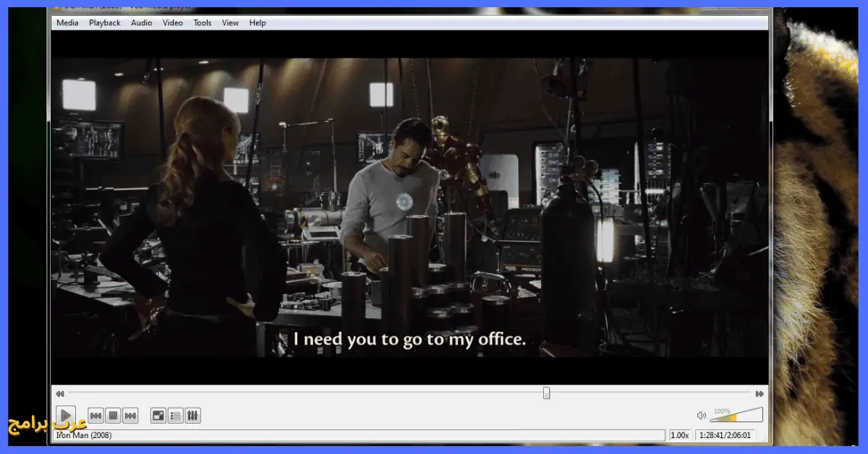Click the Play button
868x454 pixels.
[65, 416]
